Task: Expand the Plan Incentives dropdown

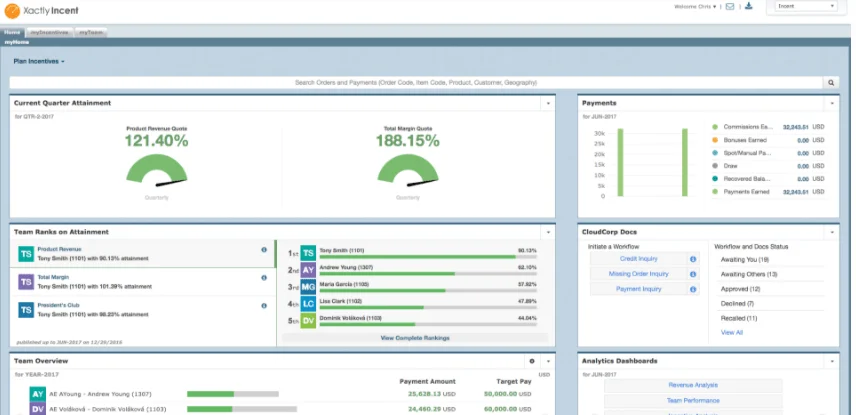Action: pyautogui.click(x=39, y=61)
